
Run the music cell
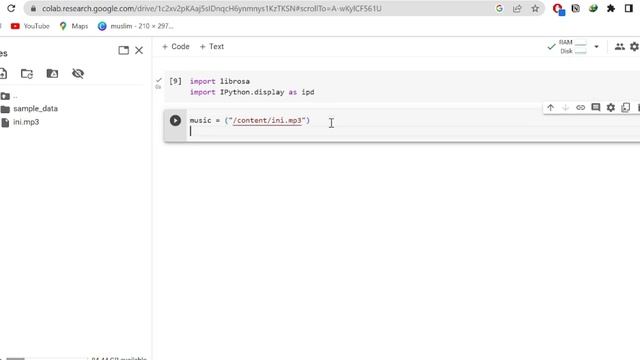(176, 120)
